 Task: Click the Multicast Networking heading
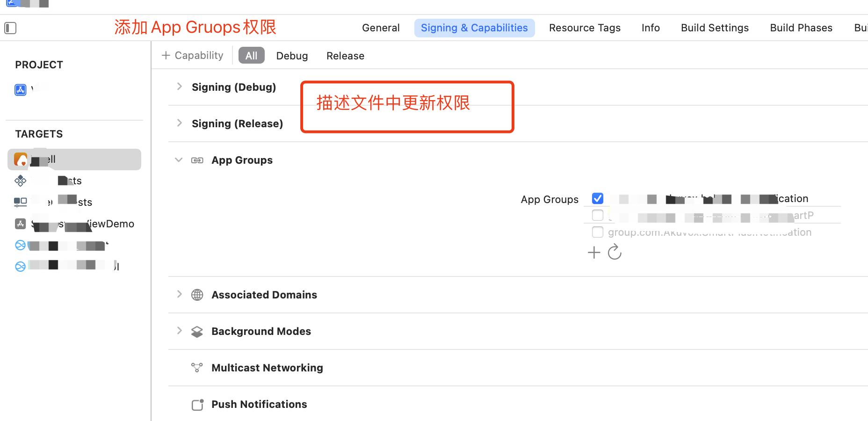pos(267,368)
